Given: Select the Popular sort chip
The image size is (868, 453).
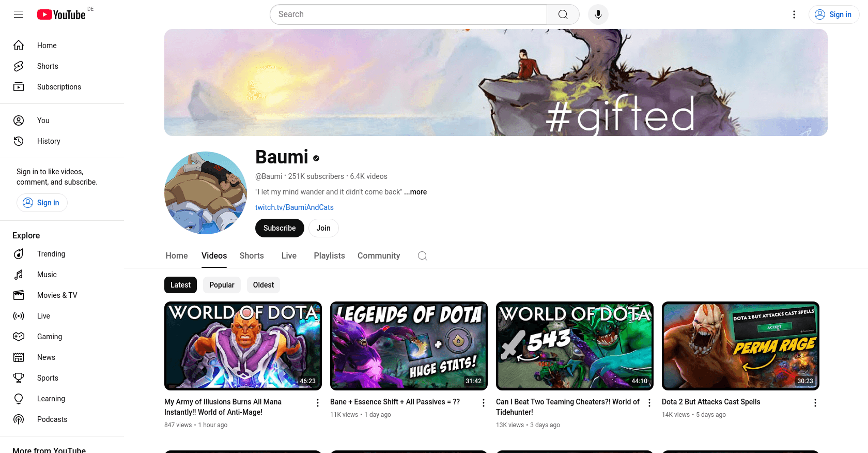Looking at the screenshot, I should (x=222, y=285).
